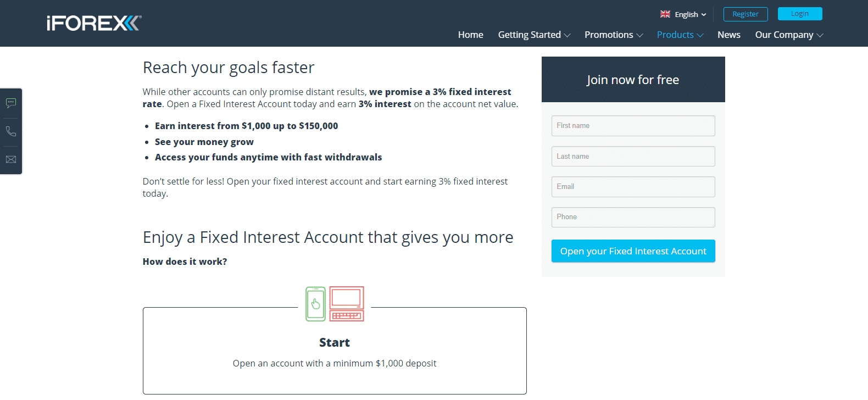Click the phone call sidebar icon

pos(11,131)
